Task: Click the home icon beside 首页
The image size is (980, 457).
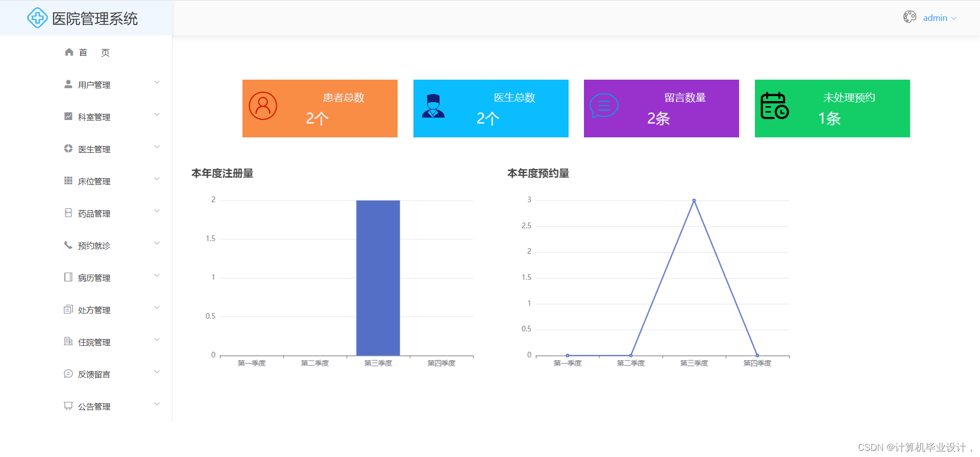Action: [69, 52]
